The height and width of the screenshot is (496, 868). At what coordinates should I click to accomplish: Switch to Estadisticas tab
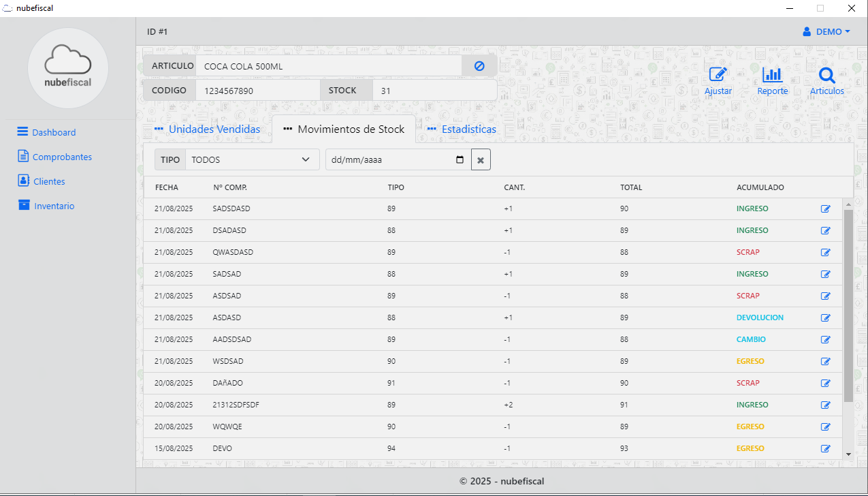pos(462,129)
